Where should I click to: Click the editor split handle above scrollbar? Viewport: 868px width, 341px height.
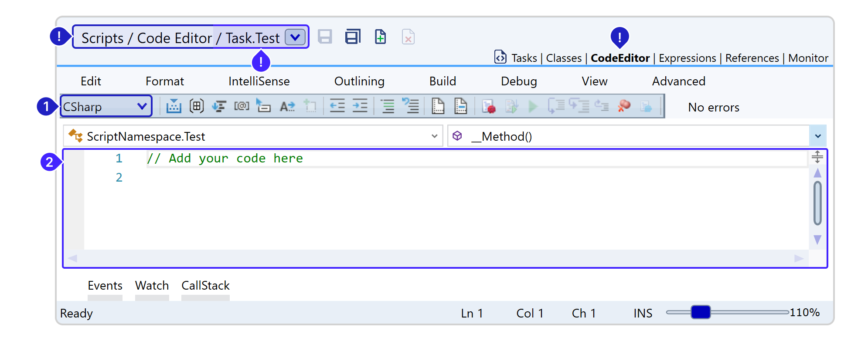tap(817, 157)
